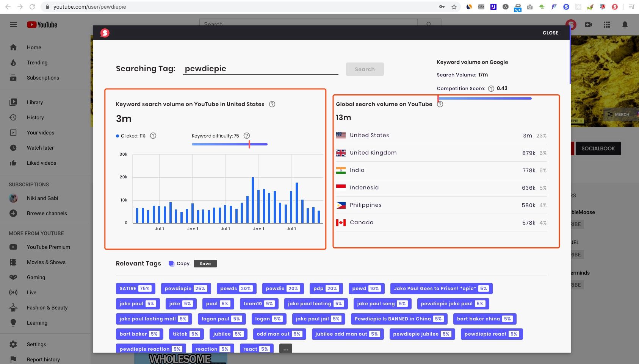
Task: Select the tiktok tag
Action: coord(186,334)
